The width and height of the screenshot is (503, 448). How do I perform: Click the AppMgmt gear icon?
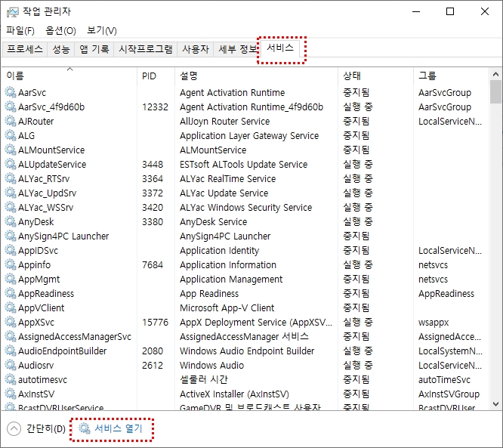[11, 280]
